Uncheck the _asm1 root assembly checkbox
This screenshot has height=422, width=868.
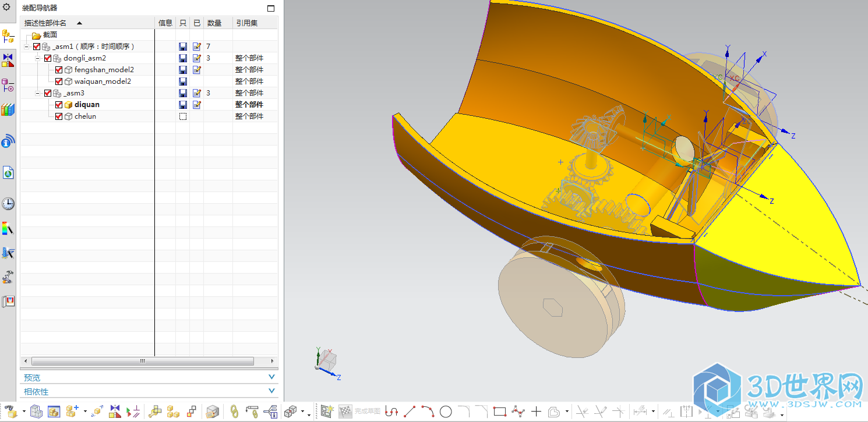(x=37, y=47)
